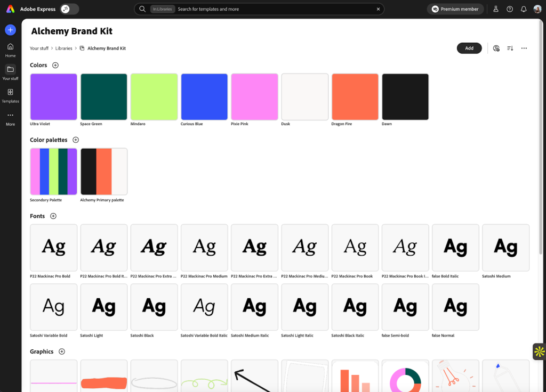Click the yellow asterisk floating widget
546x392 pixels.
pos(540,352)
